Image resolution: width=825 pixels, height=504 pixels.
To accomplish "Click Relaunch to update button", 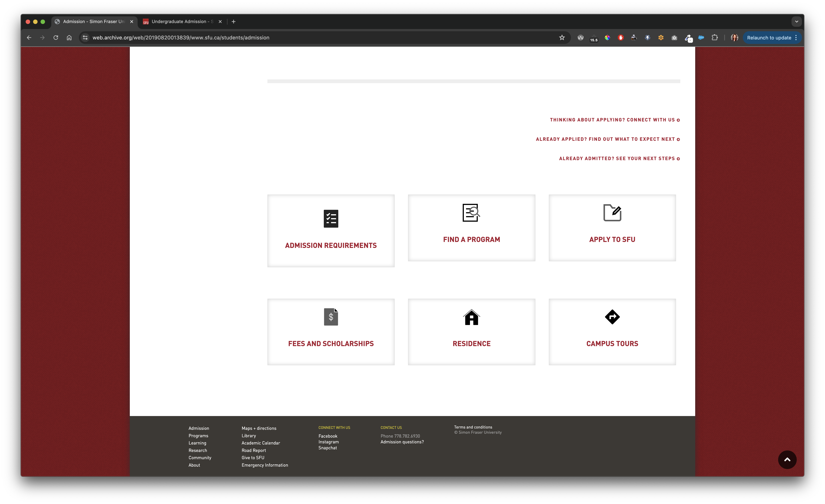I will click(769, 38).
